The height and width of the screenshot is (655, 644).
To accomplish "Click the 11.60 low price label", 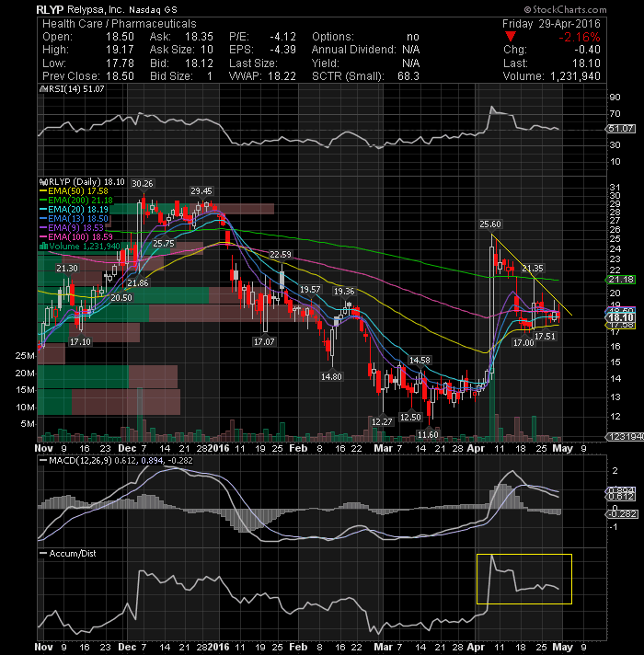I will coord(428,435).
